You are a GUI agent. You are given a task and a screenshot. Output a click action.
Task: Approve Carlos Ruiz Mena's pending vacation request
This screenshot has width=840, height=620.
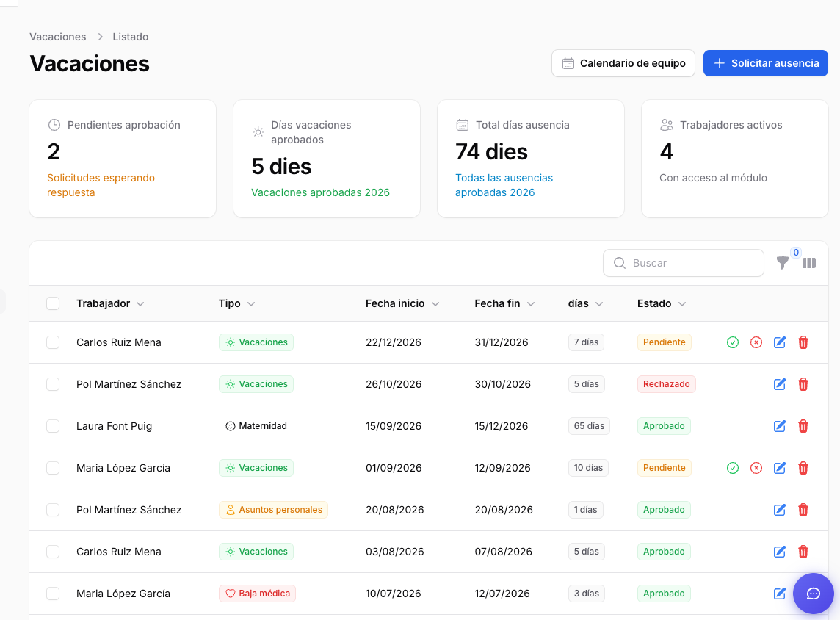point(732,342)
